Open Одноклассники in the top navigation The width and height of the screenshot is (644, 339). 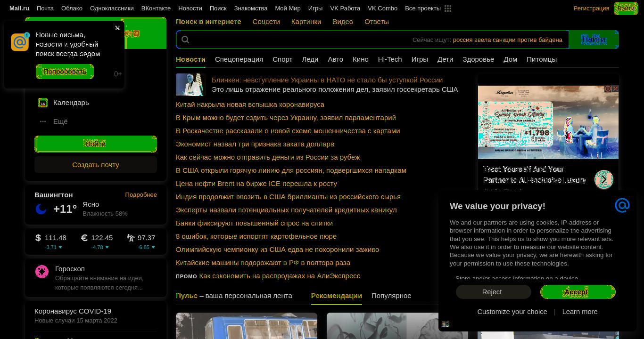coord(112,8)
